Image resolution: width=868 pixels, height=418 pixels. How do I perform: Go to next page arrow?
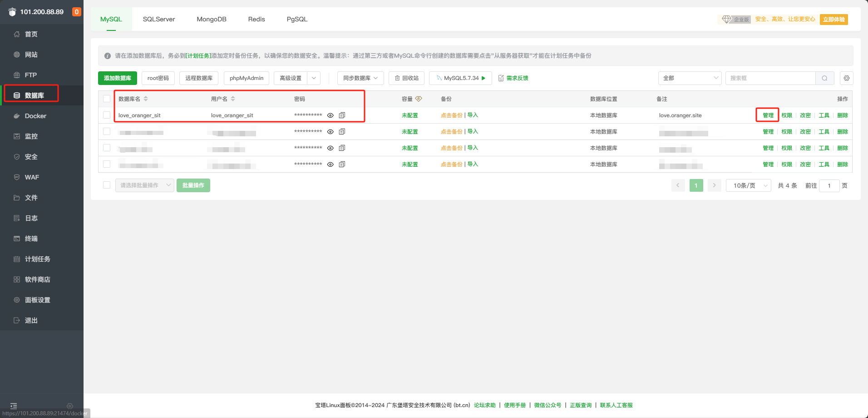click(x=714, y=185)
